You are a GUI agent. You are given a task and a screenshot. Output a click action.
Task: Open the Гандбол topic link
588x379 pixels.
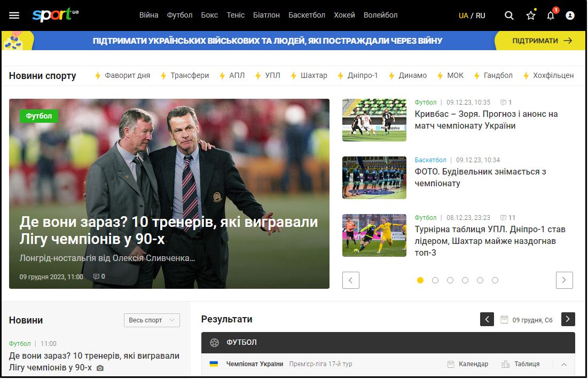pos(498,75)
